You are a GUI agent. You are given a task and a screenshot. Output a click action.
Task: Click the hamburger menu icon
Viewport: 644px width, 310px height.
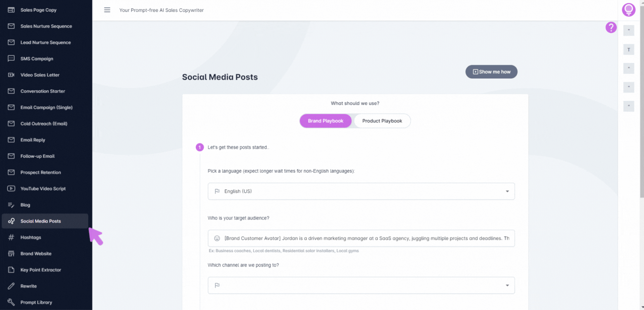click(x=107, y=10)
